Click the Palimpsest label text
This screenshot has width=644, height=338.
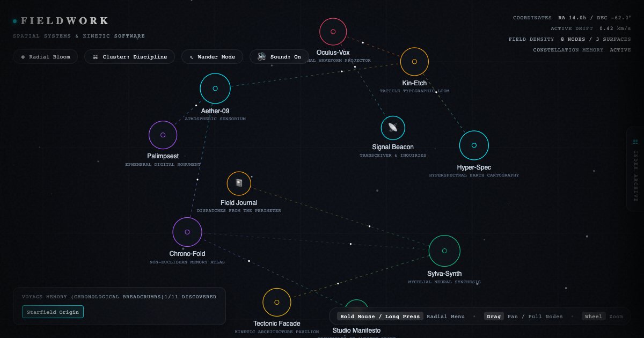pyautogui.click(x=163, y=156)
